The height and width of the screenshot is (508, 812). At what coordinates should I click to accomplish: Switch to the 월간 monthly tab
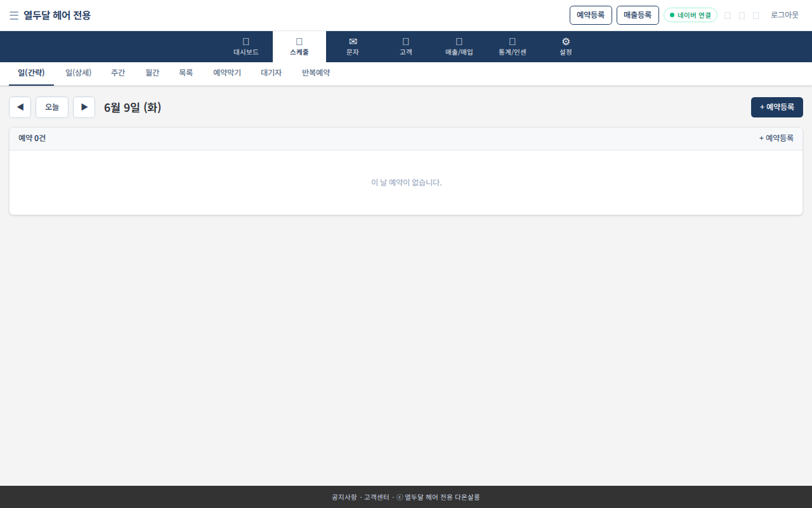[x=152, y=73]
